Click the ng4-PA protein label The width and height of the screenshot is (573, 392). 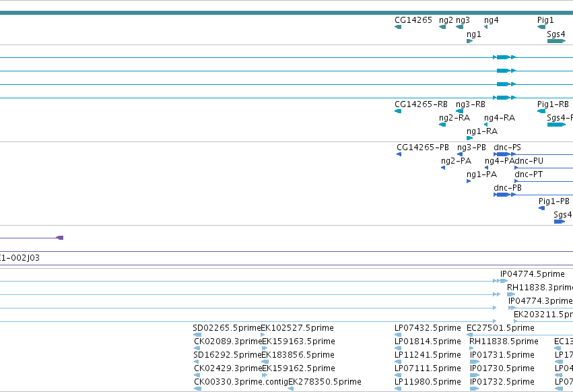[x=499, y=161]
